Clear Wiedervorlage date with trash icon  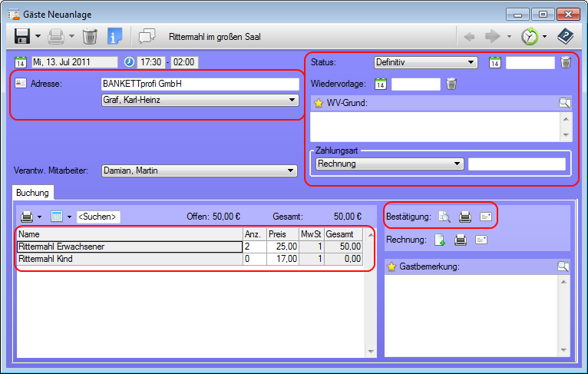point(451,84)
